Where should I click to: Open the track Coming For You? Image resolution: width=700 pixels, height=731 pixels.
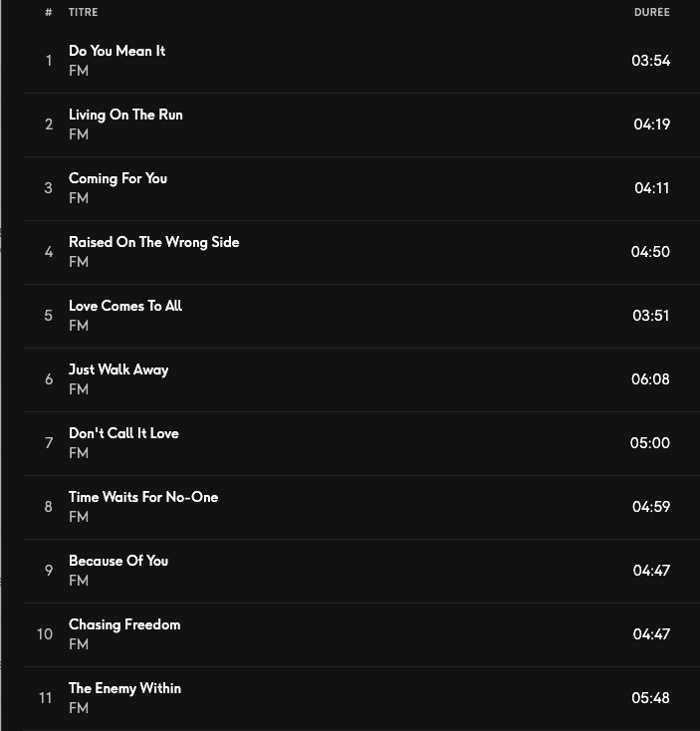click(117, 178)
